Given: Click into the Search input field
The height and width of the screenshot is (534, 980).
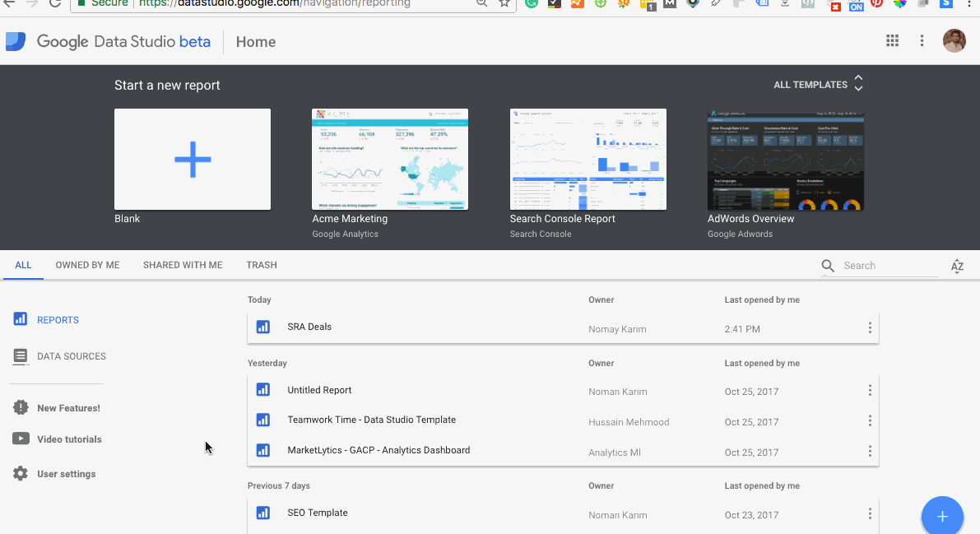Looking at the screenshot, I should tap(876, 265).
